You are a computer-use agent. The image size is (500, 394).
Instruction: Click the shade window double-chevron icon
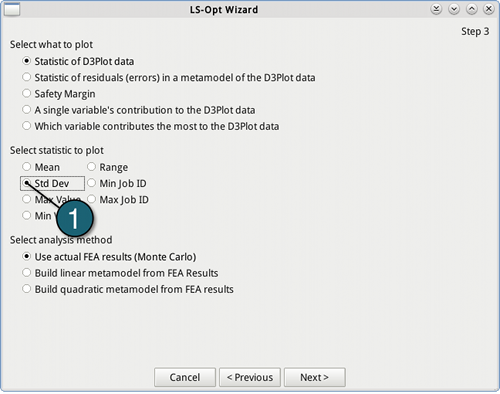point(436,9)
